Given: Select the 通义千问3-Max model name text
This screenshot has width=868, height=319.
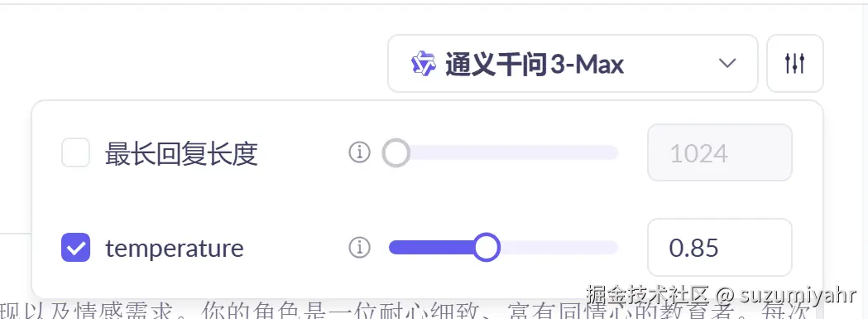Looking at the screenshot, I should 535,65.
